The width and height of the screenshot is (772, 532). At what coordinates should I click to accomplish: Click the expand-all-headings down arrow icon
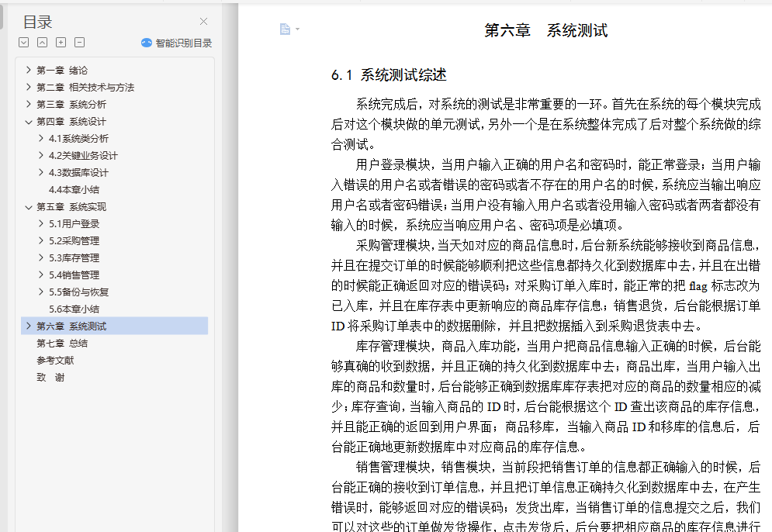(23, 43)
